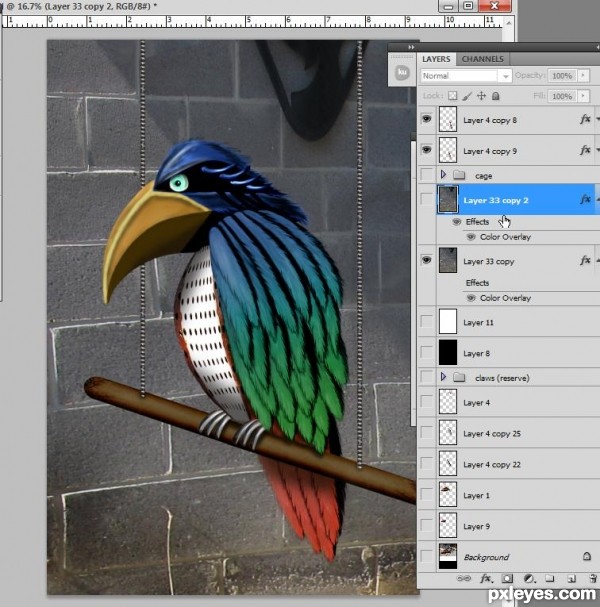Click the delete layer trash icon
The height and width of the screenshot is (607, 600).
(x=593, y=578)
